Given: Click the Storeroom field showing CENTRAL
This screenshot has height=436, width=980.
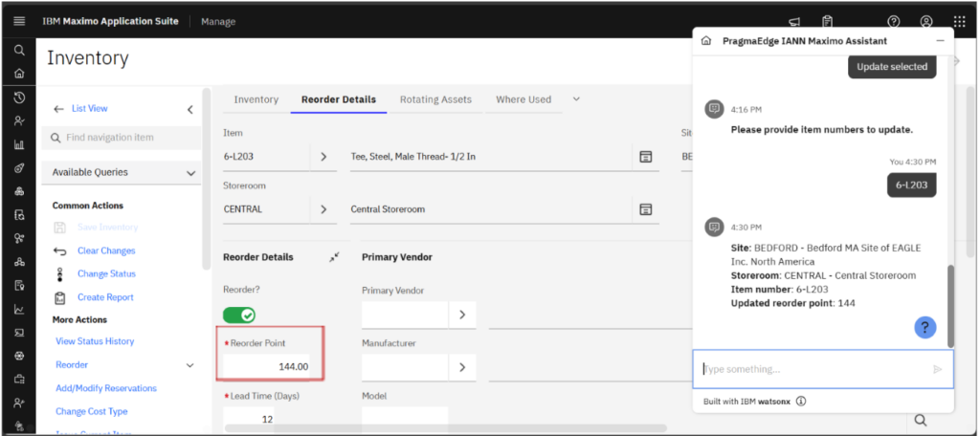Looking at the screenshot, I should point(266,210).
